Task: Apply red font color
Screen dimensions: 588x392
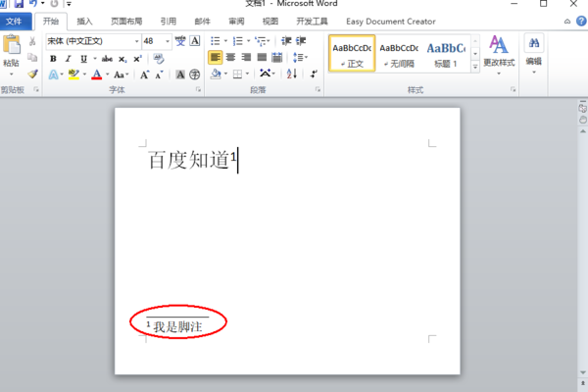Action: click(97, 74)
